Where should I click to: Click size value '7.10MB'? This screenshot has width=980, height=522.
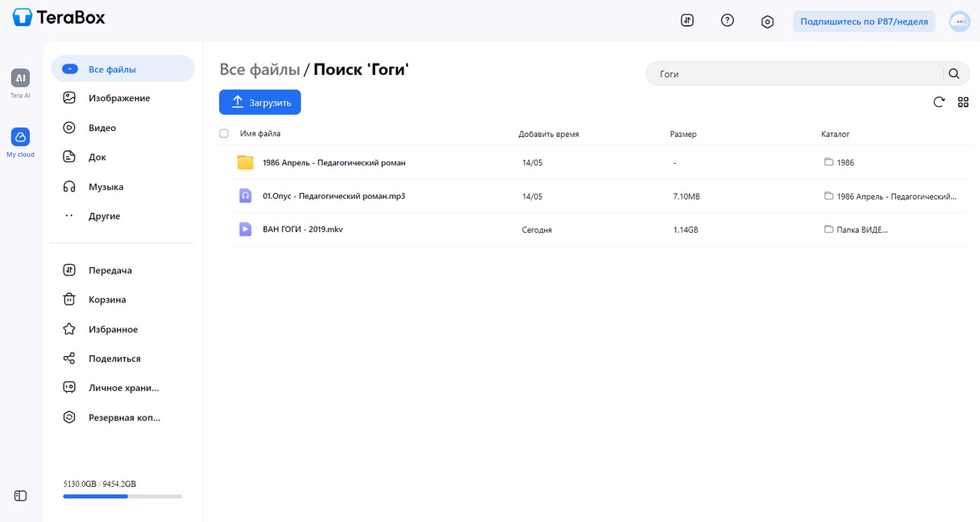pos(686,197)
